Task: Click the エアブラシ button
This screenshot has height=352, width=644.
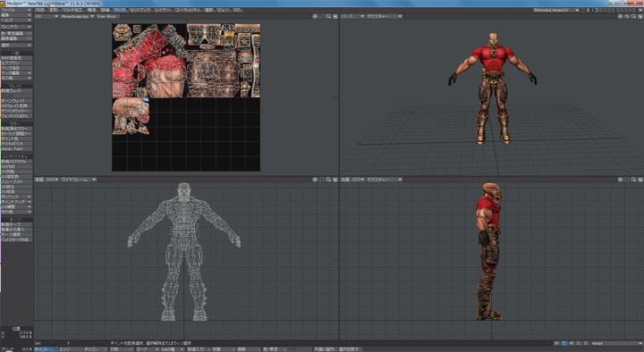Action: 16,63
